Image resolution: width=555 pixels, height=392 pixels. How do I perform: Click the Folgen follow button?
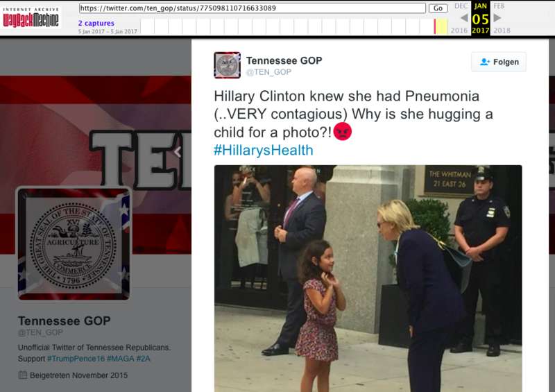point(499,62)
